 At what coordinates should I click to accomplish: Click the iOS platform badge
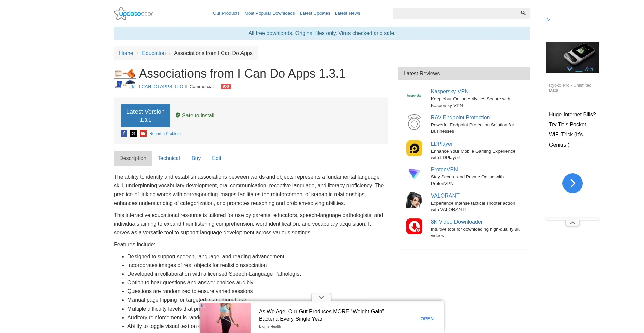coord(226,87)
